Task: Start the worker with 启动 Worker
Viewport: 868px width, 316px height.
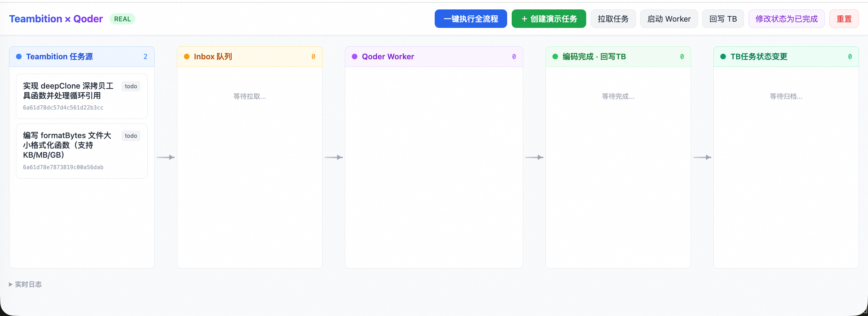Action: click(x=669, y=19)
